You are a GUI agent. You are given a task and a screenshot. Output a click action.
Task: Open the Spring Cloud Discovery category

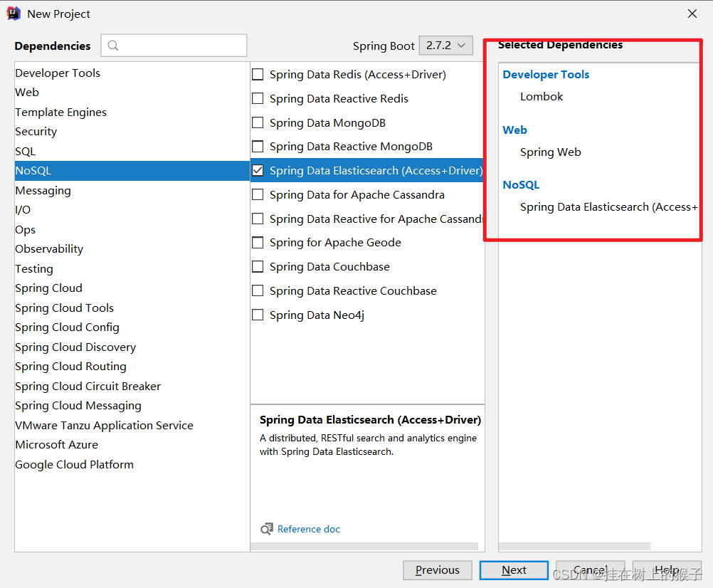75,347
